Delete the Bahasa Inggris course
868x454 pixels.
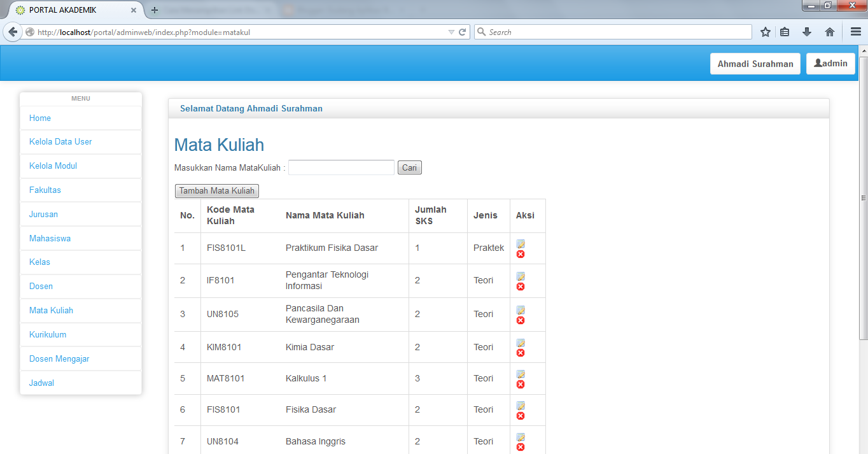(x=521, y=446)
